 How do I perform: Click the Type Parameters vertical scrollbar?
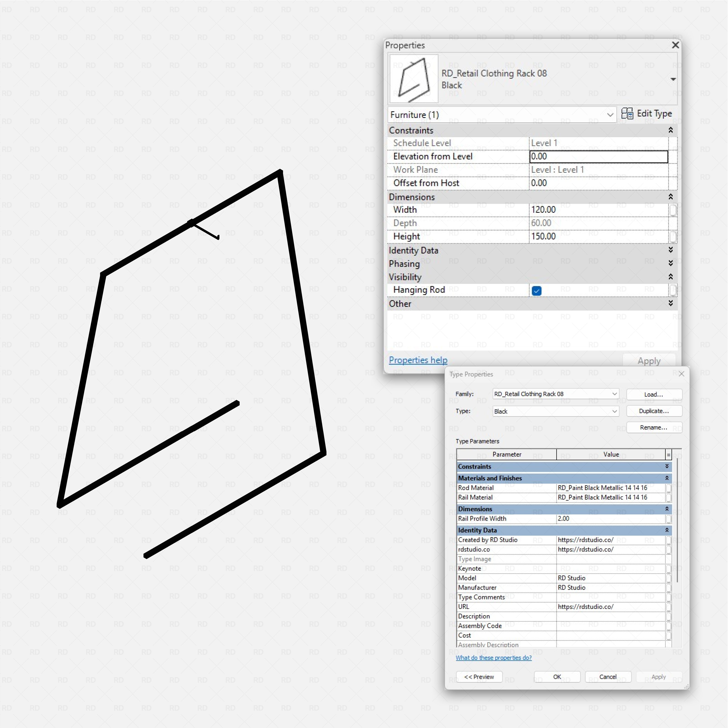click(x=677, y=520)
